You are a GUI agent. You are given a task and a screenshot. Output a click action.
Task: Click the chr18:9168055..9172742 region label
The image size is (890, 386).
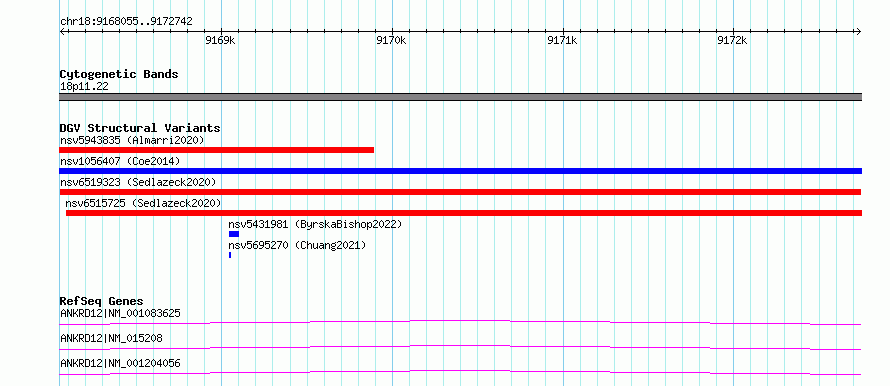(126, 22)
